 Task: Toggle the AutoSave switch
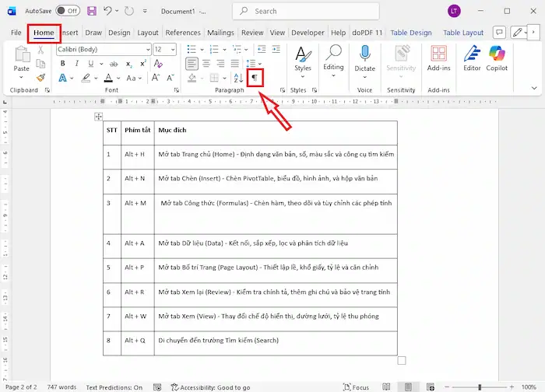pos(68,11)
